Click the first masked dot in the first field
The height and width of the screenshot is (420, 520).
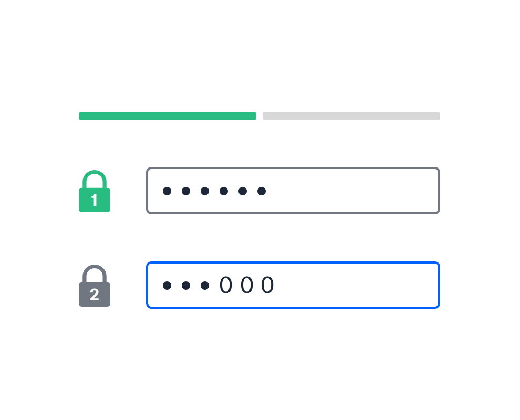click(167, 191)
